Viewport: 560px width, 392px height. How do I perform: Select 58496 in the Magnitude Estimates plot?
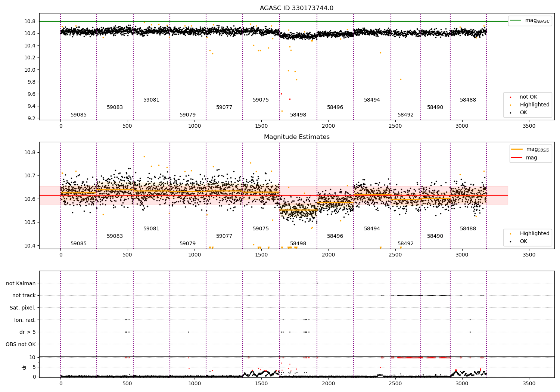[335, 236]
